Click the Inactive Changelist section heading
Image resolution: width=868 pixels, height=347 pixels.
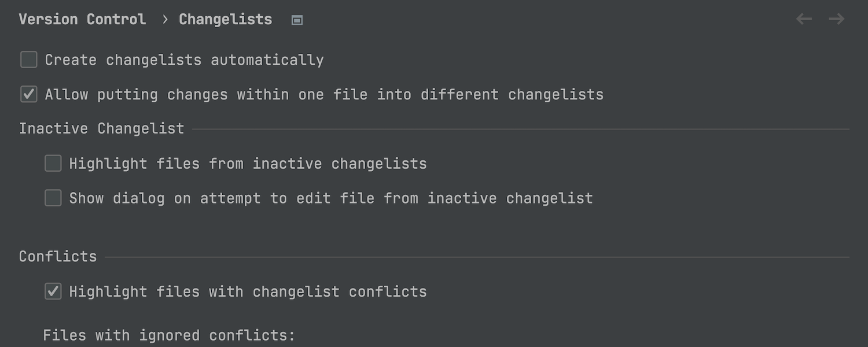click(101, 128)
